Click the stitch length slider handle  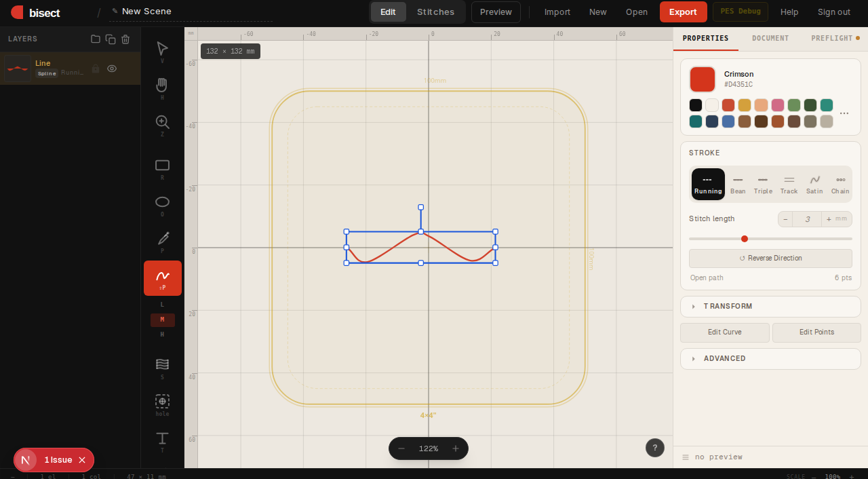tap(745, 239)
